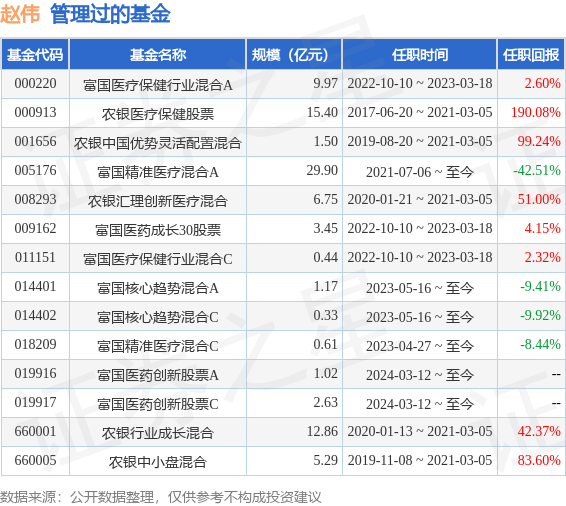
Task: Select fund code 014401
Action: coord(35,286)
